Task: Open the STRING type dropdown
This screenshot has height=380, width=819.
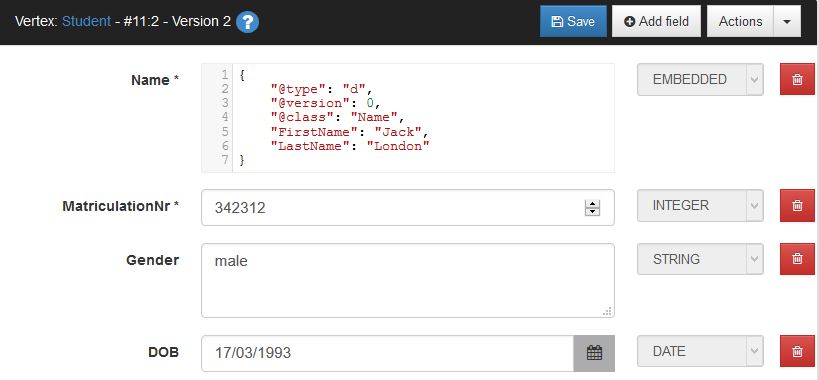Action: tap(700, 259)
